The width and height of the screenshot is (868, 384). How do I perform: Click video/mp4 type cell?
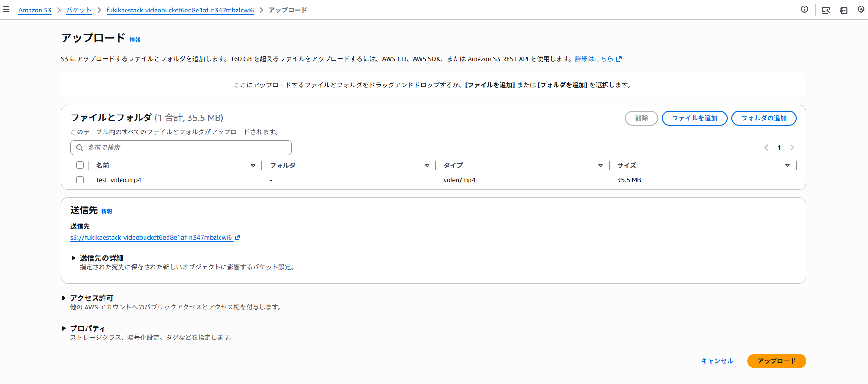(459, 180)
